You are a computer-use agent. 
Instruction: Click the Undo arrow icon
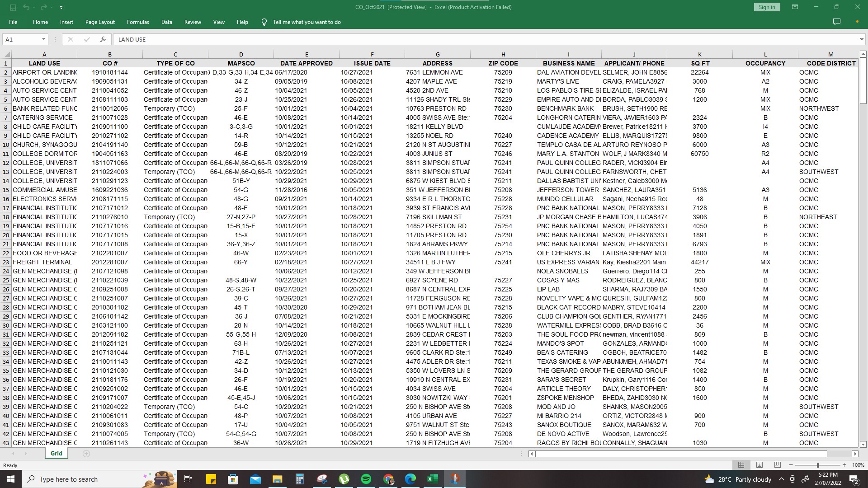click(x=26, y=7)
